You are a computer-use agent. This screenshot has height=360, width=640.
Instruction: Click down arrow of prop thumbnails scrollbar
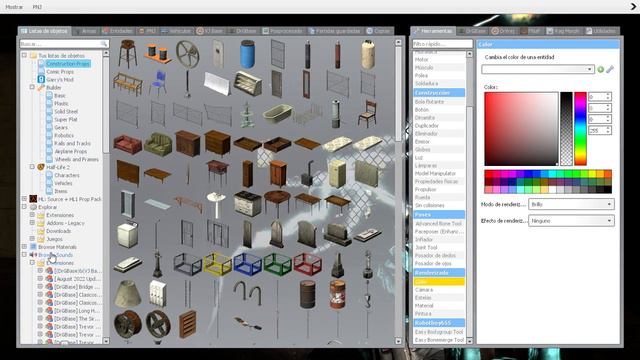click(x=398, y=341)
